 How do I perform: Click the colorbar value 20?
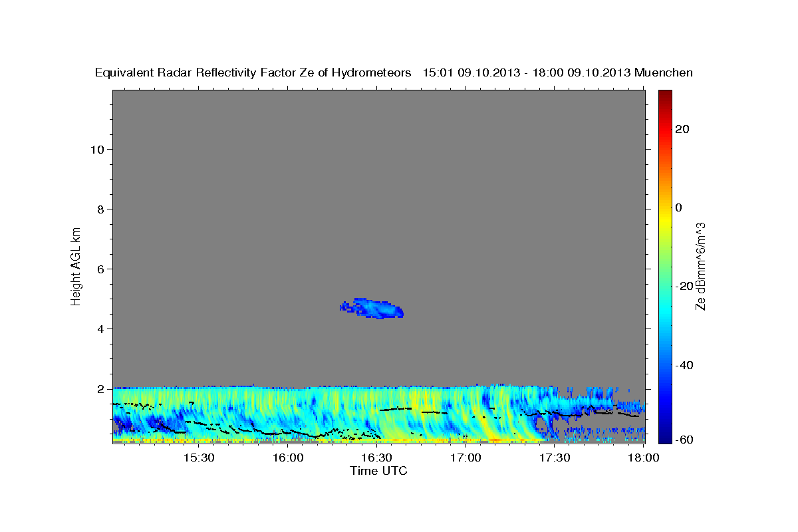point(682,129)
